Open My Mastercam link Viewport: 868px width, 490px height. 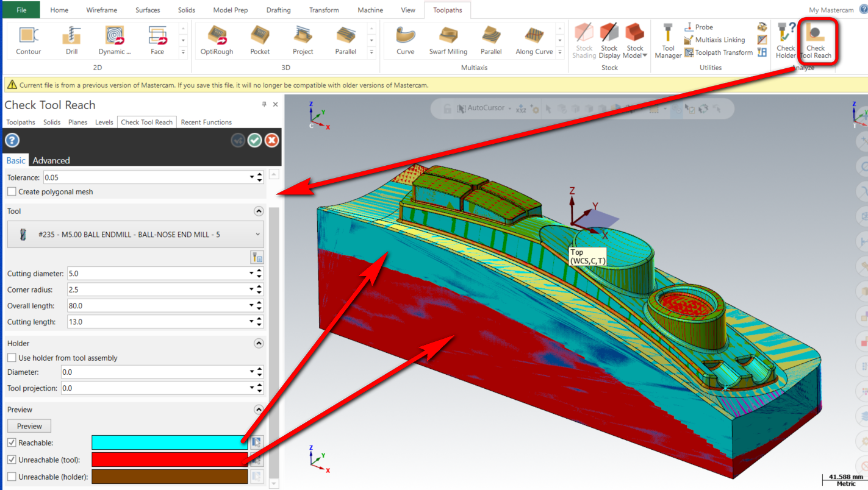[x=831, y=10]
